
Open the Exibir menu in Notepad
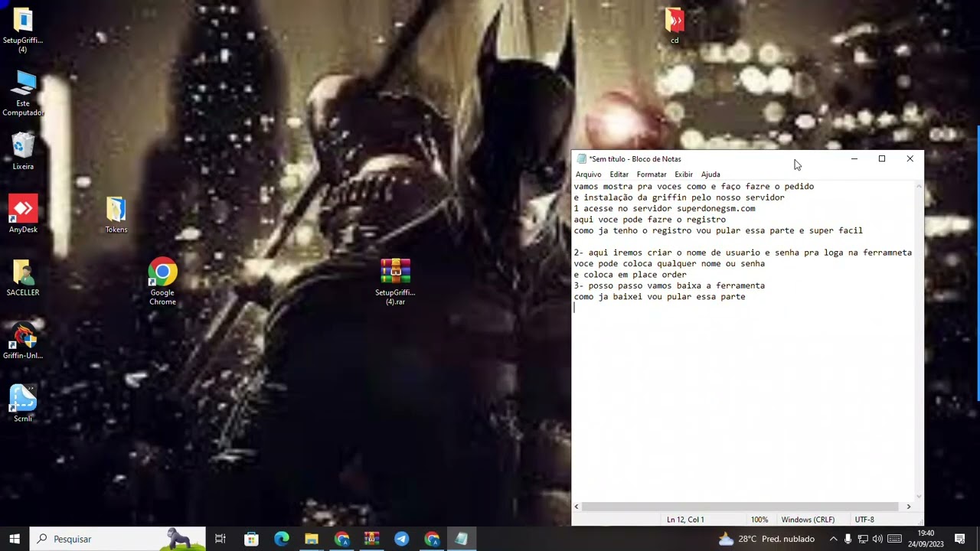tap(684, 174)
